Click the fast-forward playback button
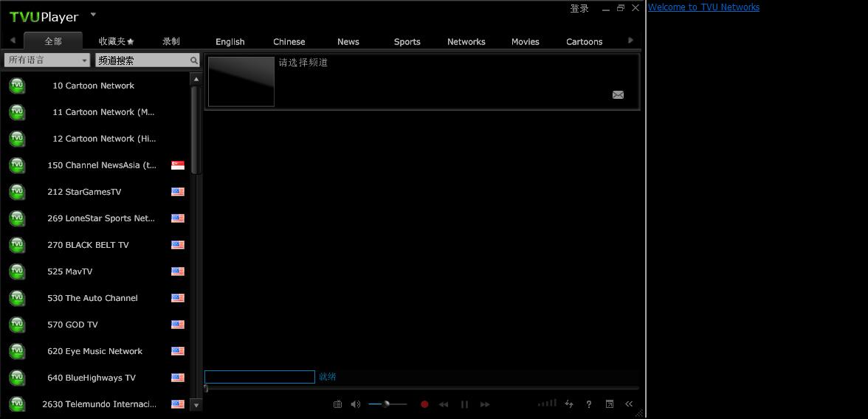The image size is (868, 419). 485,404
